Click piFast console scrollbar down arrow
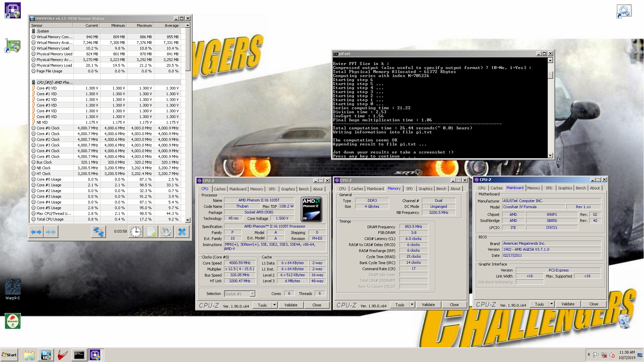 click(x=550, y=156)
